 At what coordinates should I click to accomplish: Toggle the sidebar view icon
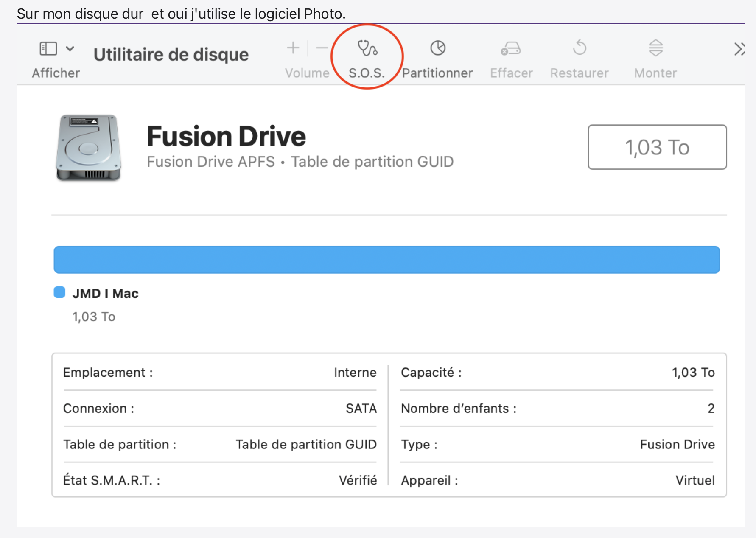click(48, 48)
